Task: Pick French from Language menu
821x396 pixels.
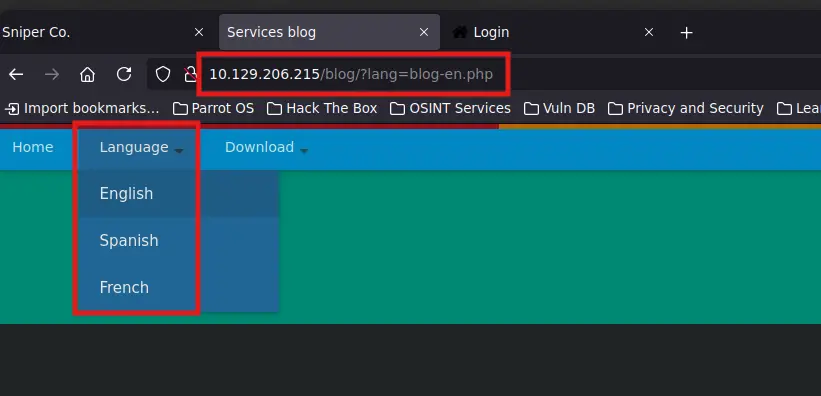Action: 179,288
